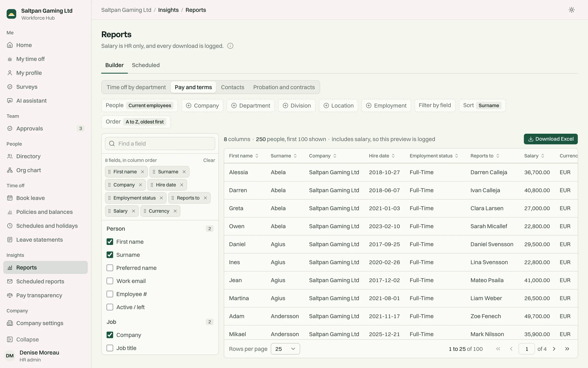The height and width of the screenshot is (368, 588).
Task: Uncheck the Surname checkbox
Action: 110,255
